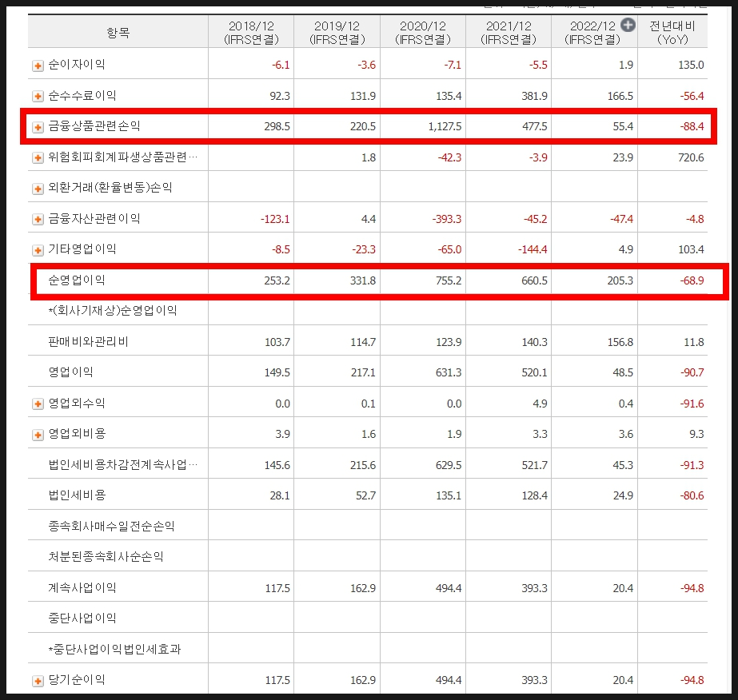Click the plus icon beside 기타영업이익
738x700 pixels.
38,250
